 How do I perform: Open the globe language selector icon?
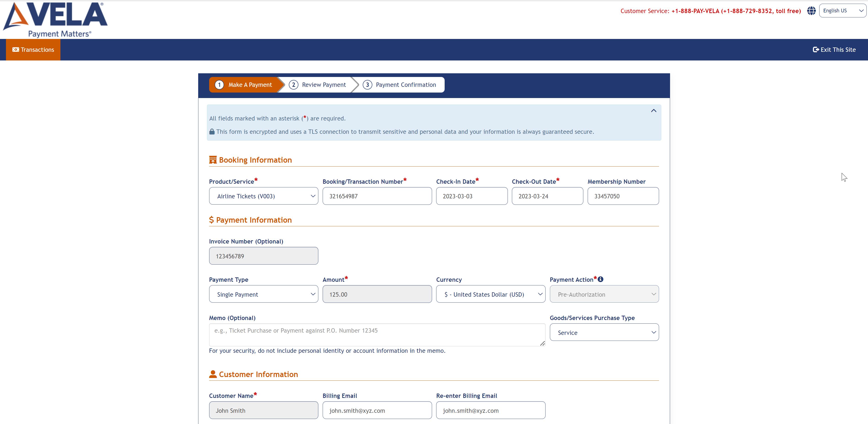click(x=811, y=11)
